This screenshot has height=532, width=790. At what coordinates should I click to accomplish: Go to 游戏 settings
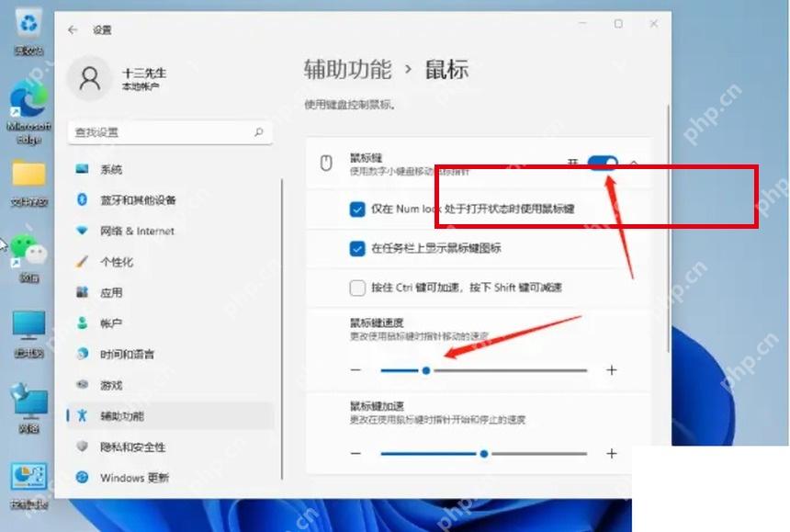coord(171,385)
